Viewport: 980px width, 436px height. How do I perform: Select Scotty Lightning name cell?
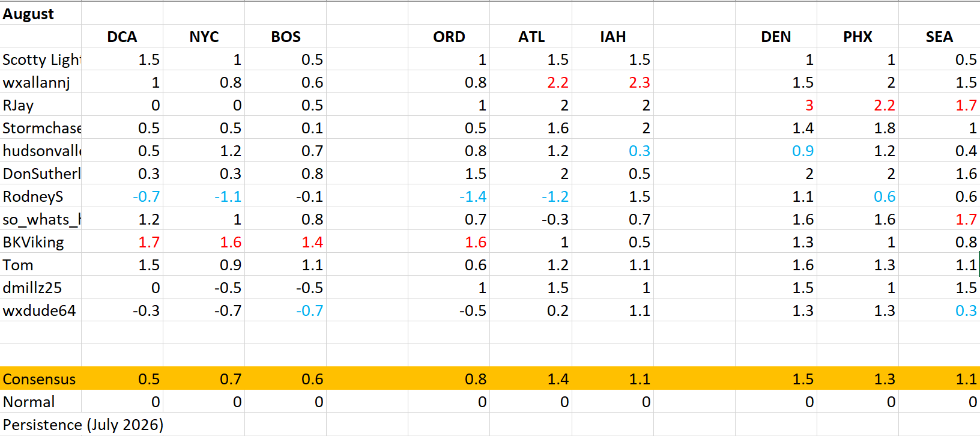40,59
